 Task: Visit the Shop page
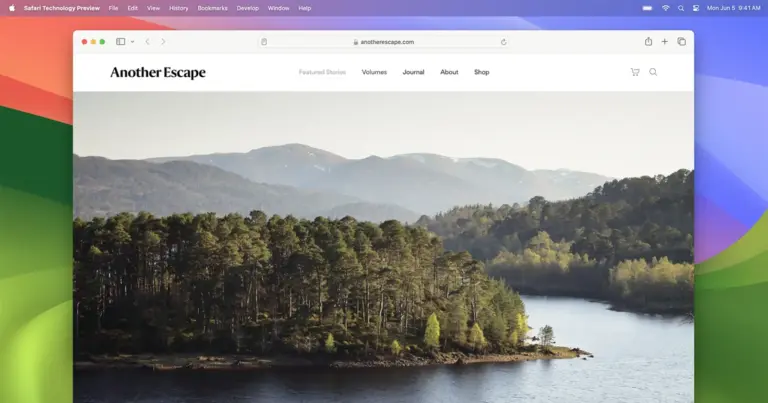point(481,72)
